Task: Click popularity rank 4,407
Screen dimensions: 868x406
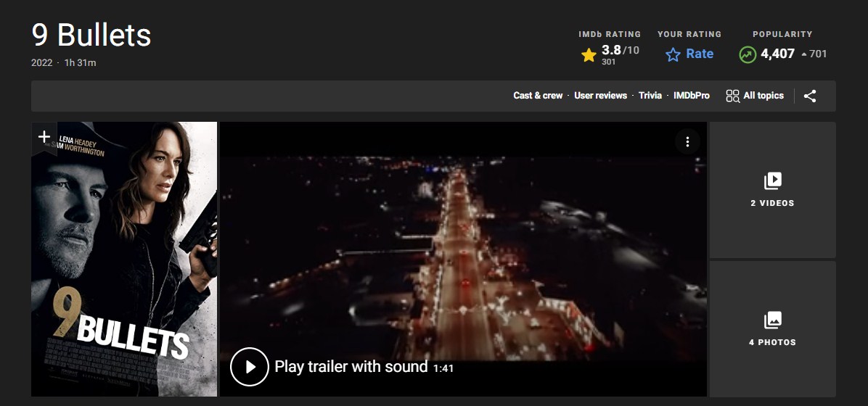Action: click(x=778, y=54)
